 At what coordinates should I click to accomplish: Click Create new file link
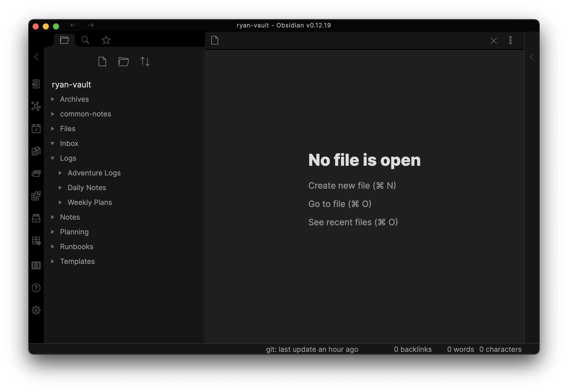[352, 186]
